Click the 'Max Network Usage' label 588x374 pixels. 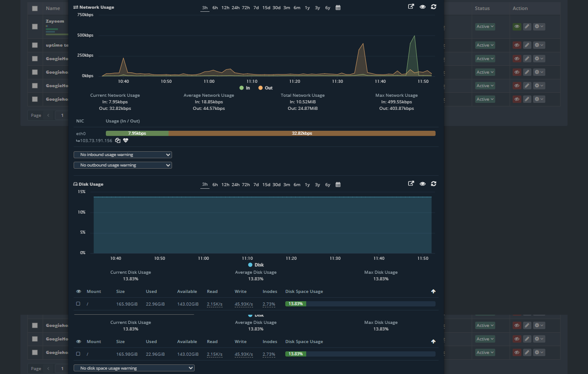[x=396, y=95]
